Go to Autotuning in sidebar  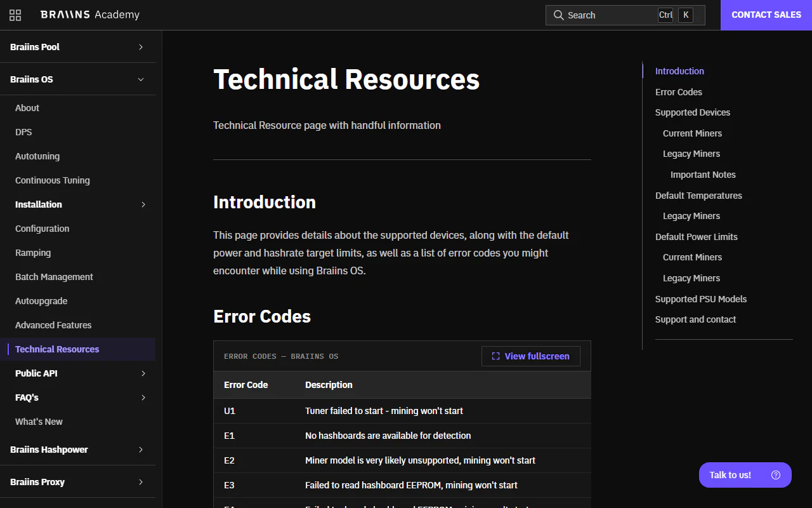click(37, 156)
